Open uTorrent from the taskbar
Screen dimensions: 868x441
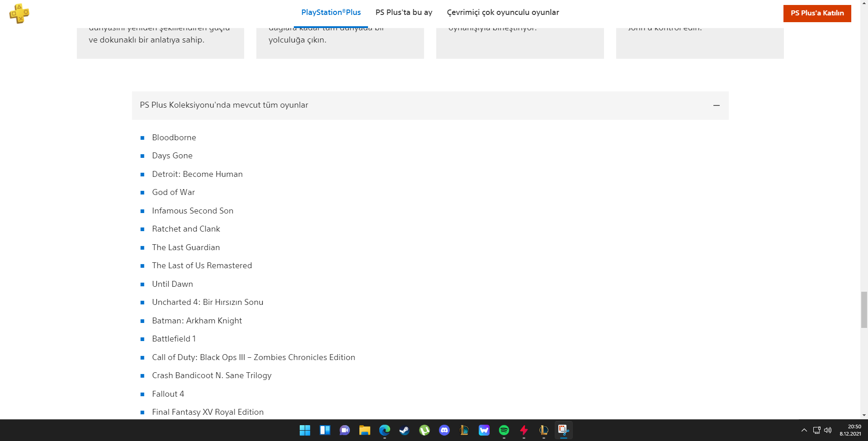424,430
